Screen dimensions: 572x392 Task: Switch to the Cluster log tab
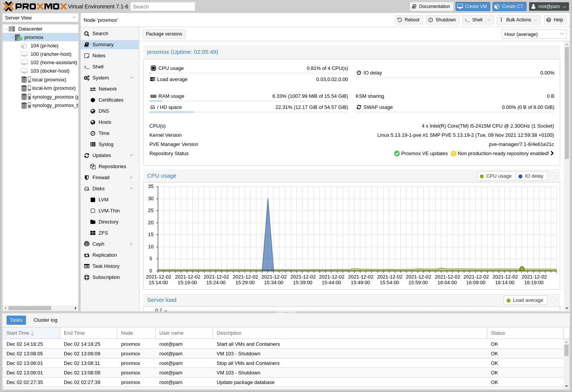[45, 320]
